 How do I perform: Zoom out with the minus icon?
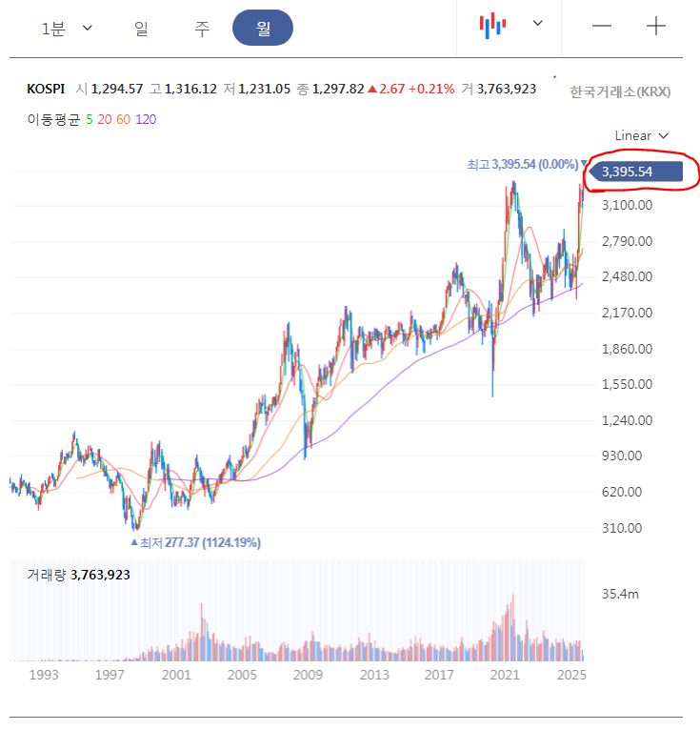tap(602, 26)
